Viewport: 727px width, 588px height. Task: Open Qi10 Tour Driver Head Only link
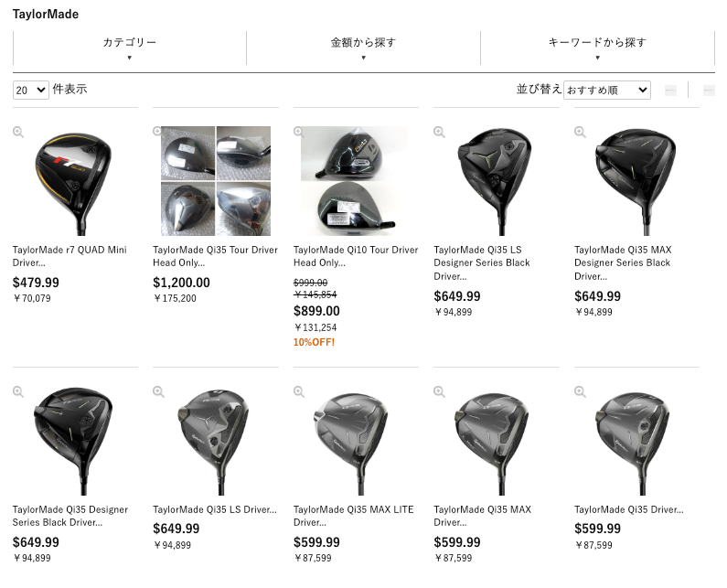coord(356,256)
